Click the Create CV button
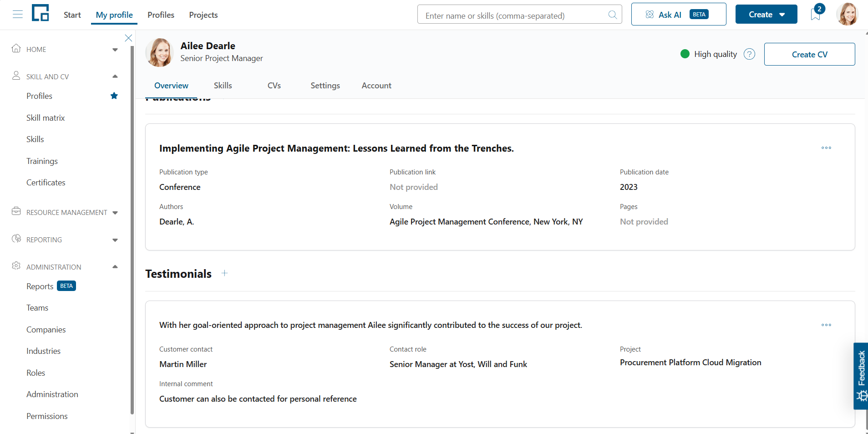 click(809, 54)
